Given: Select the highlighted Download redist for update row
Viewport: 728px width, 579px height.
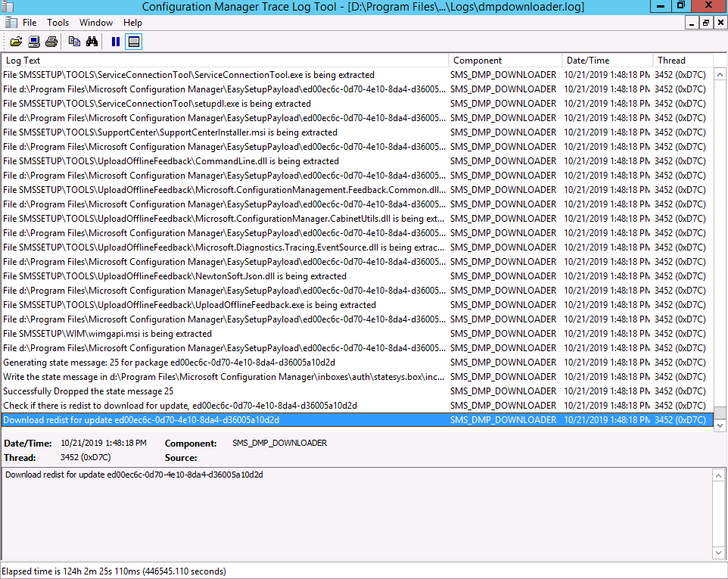Looking at the screenshot, I should point(357,420).
